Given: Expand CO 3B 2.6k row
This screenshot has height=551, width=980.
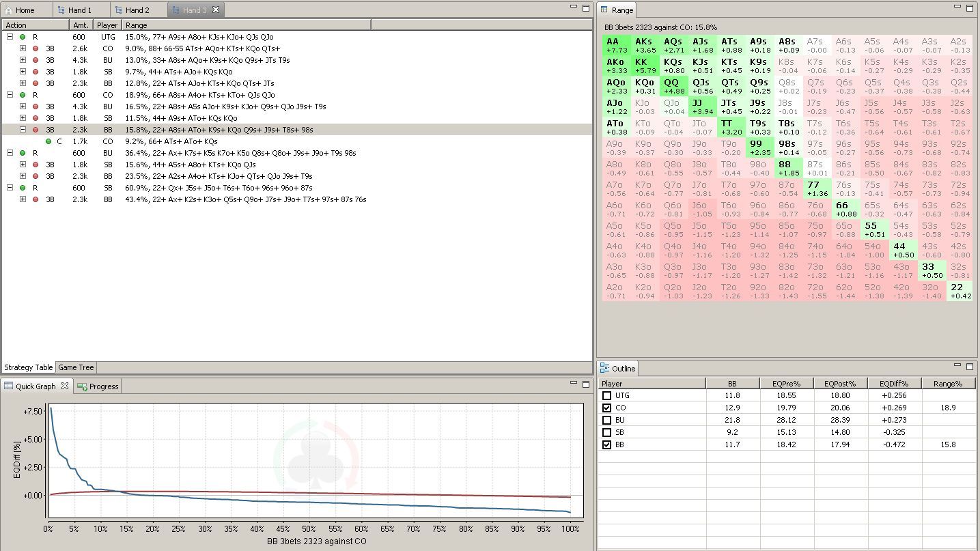Looking at the screenshot, I should click(x=23, y=48).
